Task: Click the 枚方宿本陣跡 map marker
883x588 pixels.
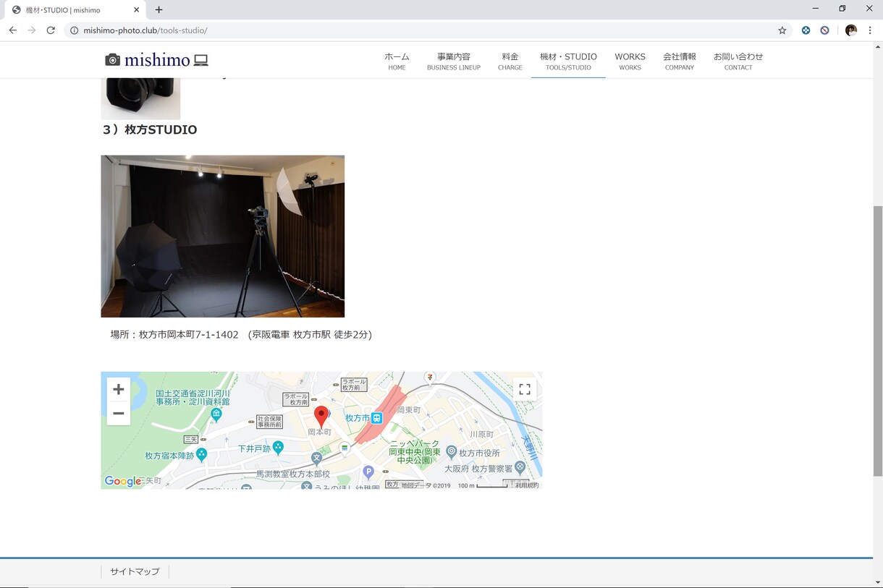Action: [x=201, y=455]
